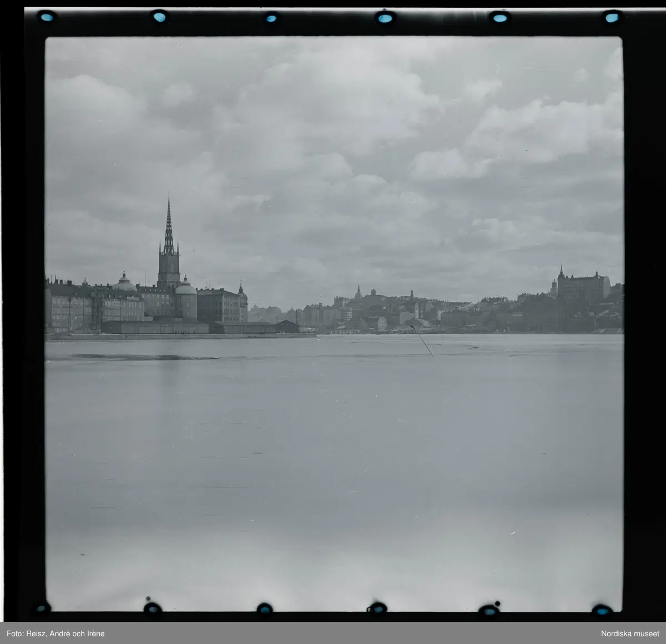The height and width of the screenshot is (644, 666).
Task: Click the third blue mark along the top edge
Action: (x=271, y=18)
